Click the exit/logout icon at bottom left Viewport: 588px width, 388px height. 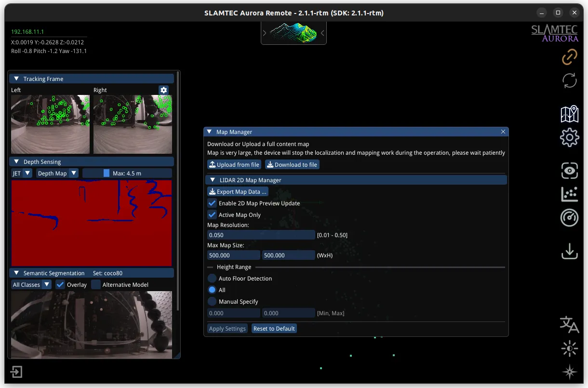[x=16, y=372]
